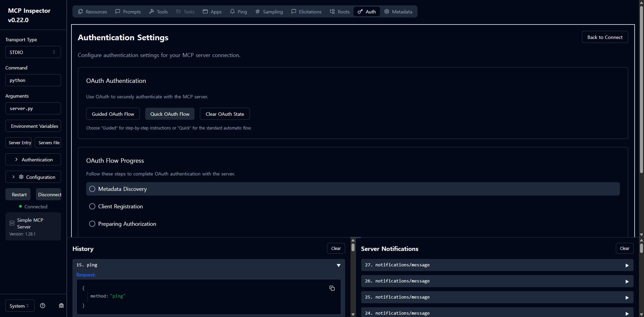Select the Auth tab
644x317 pixels.
(367, 11)
